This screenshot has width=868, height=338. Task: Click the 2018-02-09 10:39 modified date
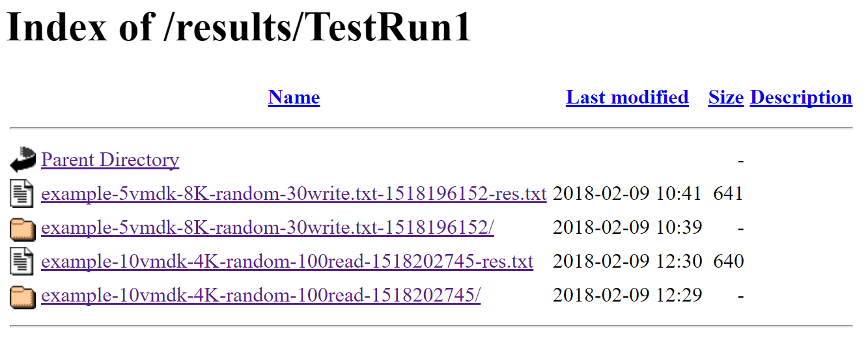point(627,227)
